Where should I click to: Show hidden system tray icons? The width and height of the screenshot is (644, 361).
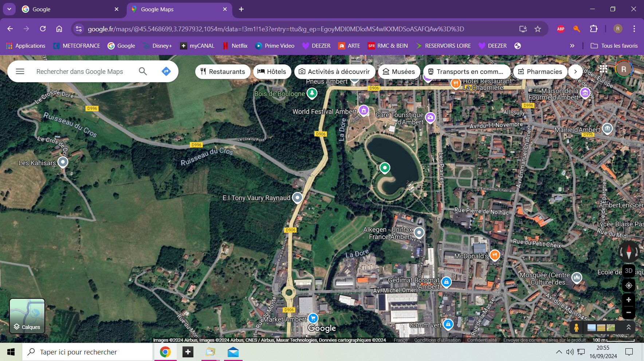(x=559, y=352)
